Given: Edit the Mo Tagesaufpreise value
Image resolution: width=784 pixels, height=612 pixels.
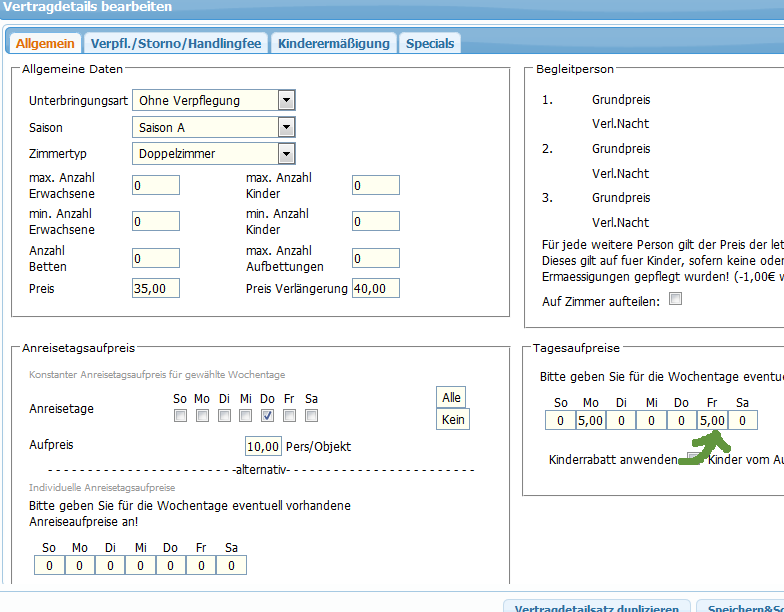Looking at the screenshot, I should [x=591, y=421].
